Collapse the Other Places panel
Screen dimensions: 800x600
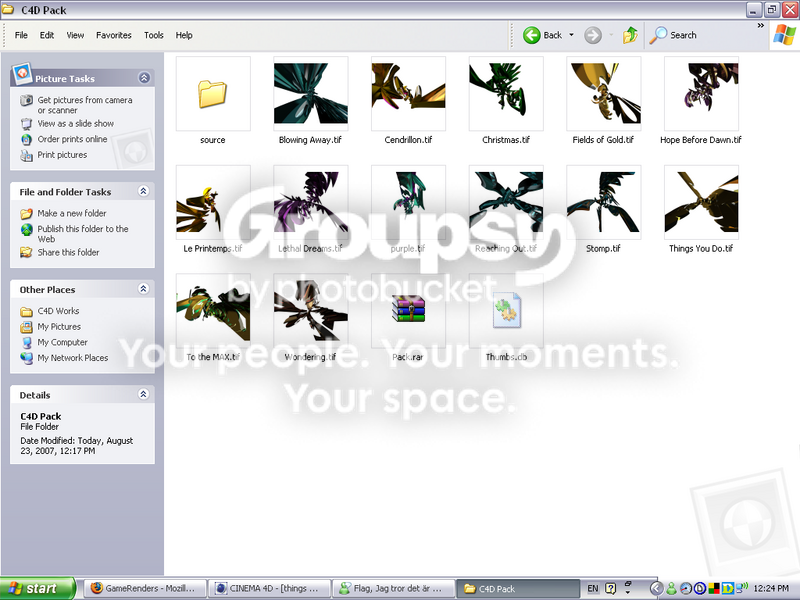[x=144, y=289]
